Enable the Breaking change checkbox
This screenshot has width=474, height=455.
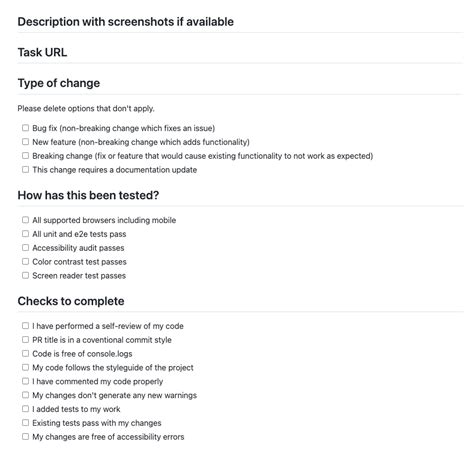click(25, 156)
